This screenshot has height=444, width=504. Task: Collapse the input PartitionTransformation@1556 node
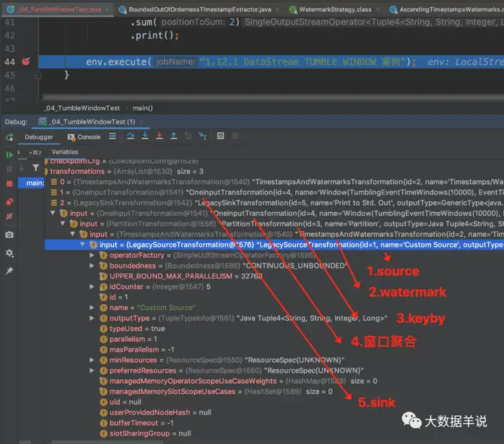pos(63,223)
